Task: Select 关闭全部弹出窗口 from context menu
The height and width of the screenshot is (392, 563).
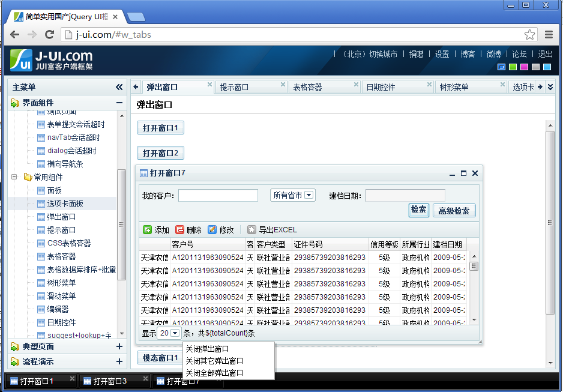Action: pos(214,373)
